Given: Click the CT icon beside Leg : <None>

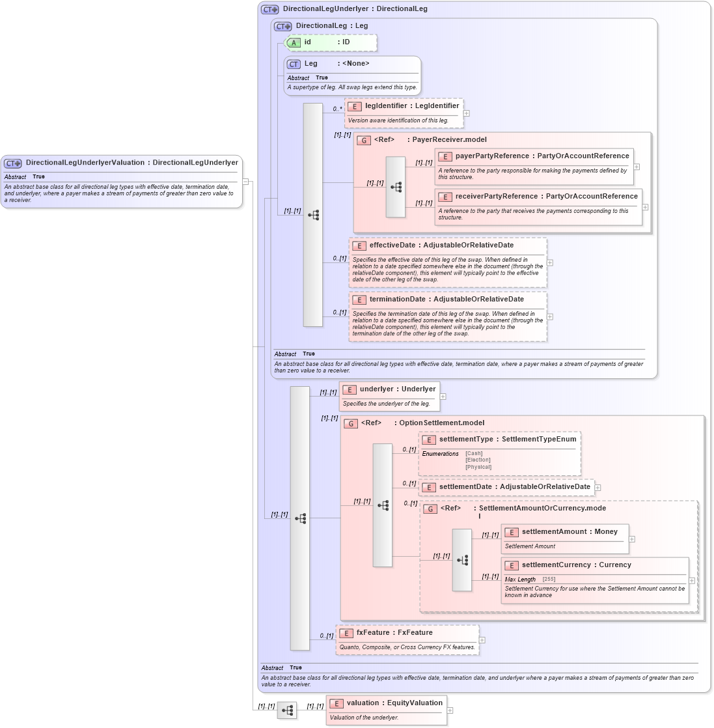Looking at the screenshot, I should coord(294,64).
